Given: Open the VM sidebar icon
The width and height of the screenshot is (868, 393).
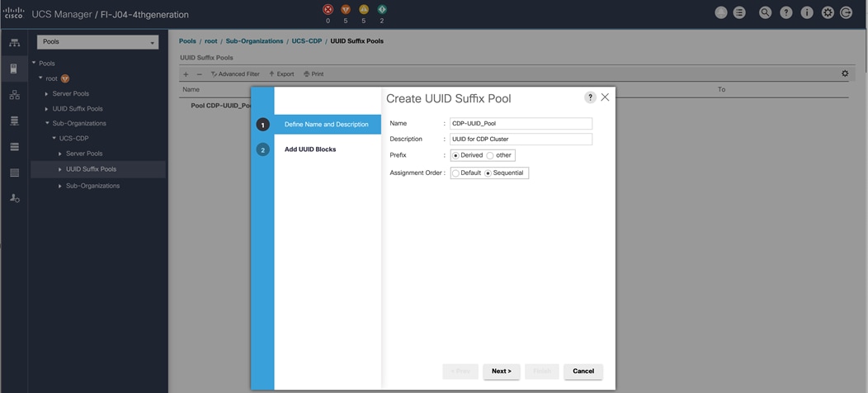Looking at the screenshot, I should coord(15,147).
